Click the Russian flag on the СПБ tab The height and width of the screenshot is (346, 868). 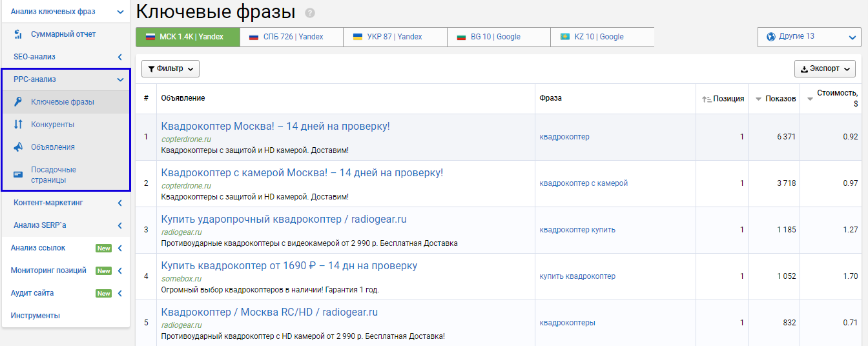point(254,37)
